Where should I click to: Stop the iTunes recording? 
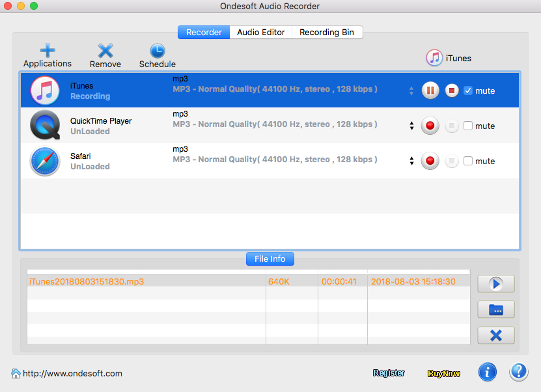pyautogui.click(x=452, y=91)
